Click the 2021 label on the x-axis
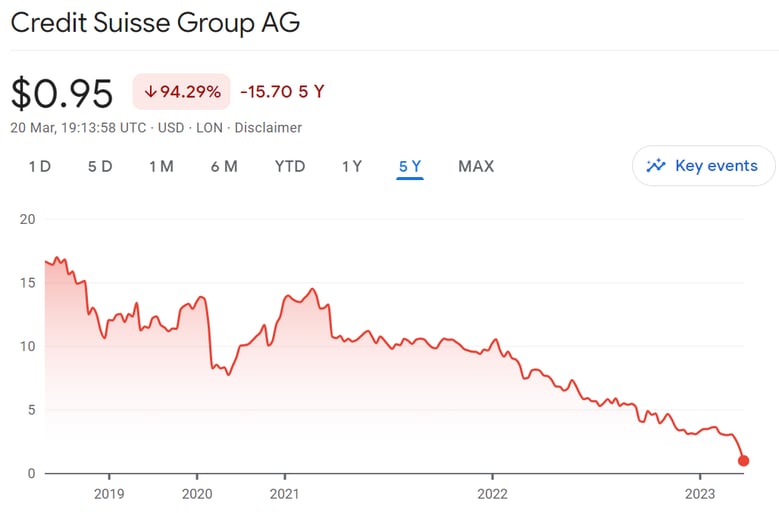 point(285,493)
